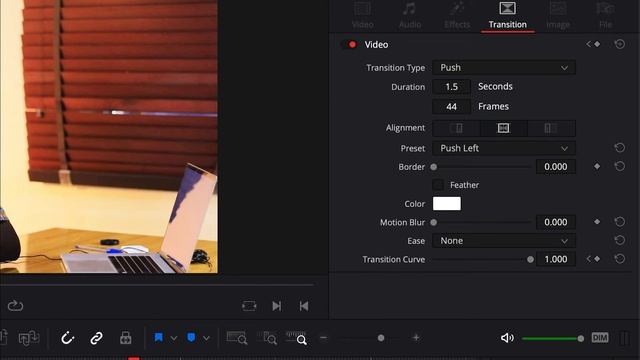This screenshot has width=640, height=360.
Task: Align transition to start on edit
Action: point(551,128)
